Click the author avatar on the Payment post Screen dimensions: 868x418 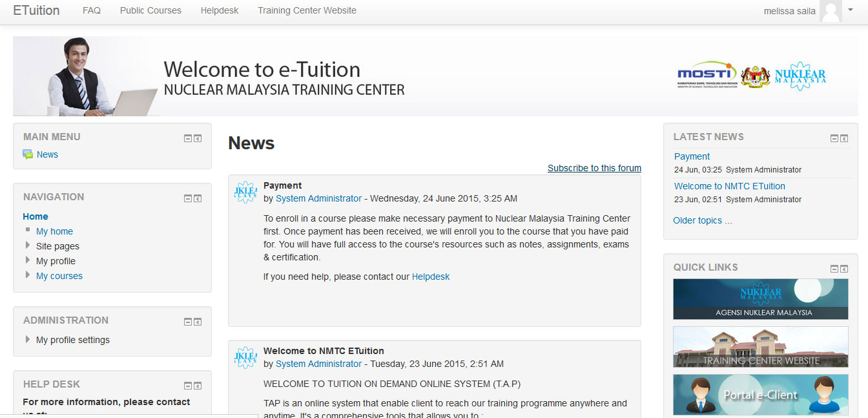coord(245,192)
